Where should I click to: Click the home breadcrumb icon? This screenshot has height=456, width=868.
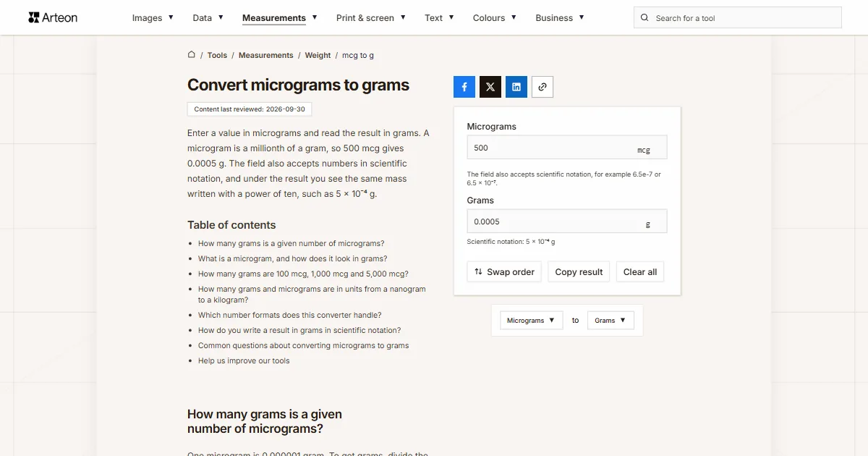(192, 54)
